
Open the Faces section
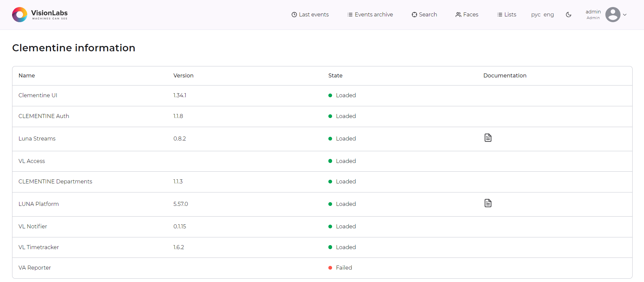coord(467,14)
